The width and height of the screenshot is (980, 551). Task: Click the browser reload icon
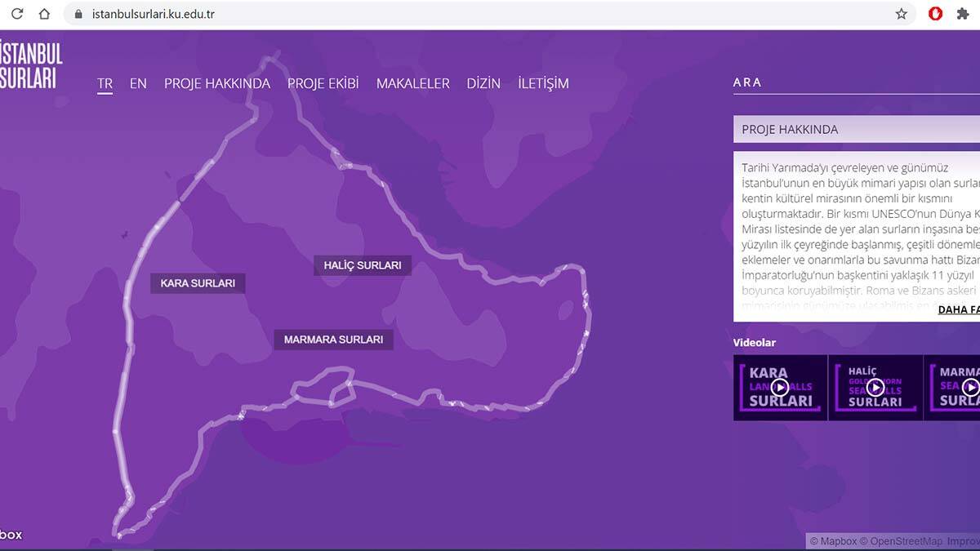(17, 14)
